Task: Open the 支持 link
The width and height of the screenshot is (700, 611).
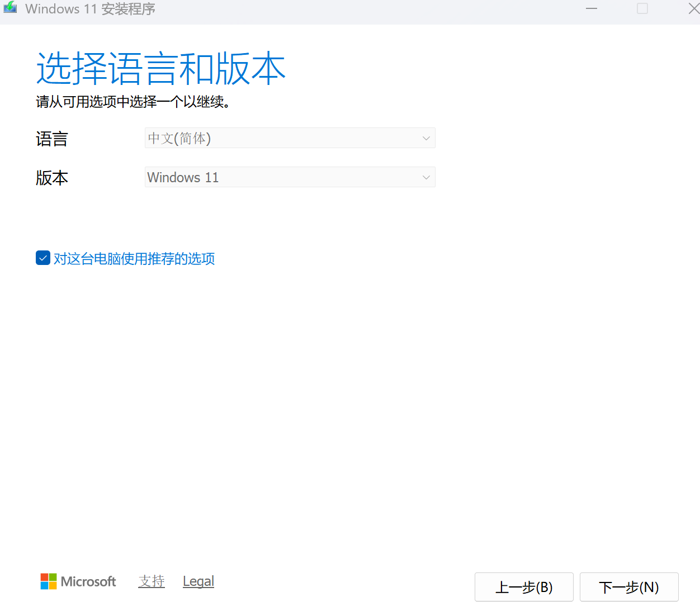Action: 152,581
